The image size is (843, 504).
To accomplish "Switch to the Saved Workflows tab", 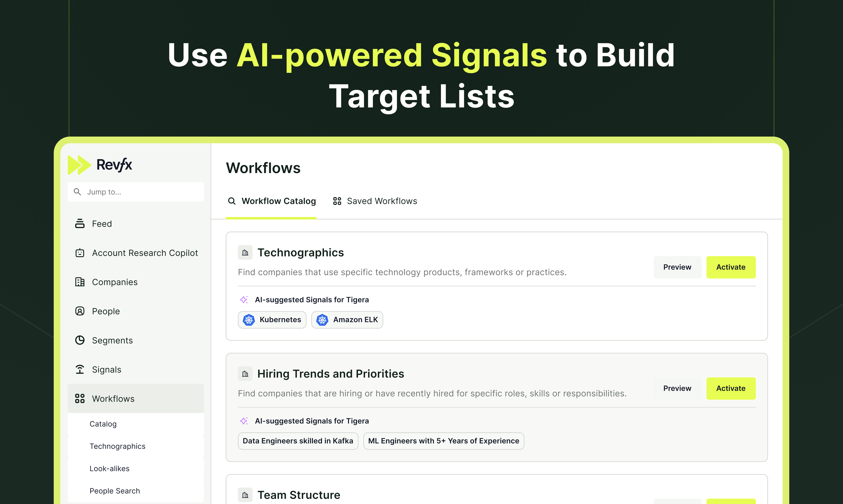I will [375, 201].
